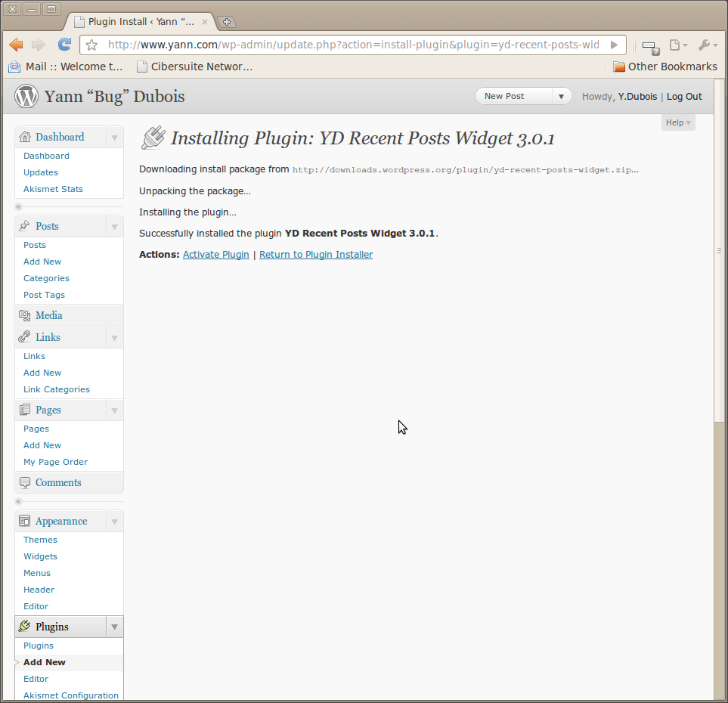
Task: Click the go arrow in the address bar
Action: tap(614, 45)
